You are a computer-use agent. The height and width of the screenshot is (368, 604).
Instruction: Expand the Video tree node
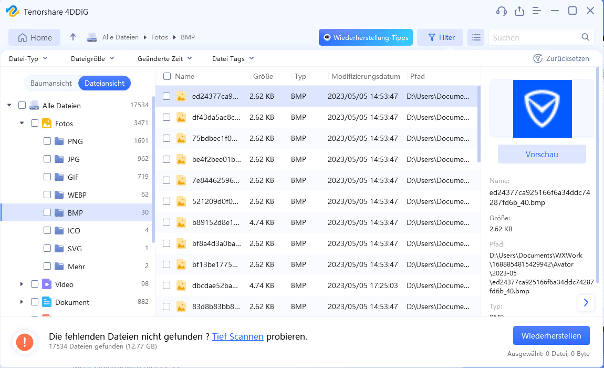point(22,284)
